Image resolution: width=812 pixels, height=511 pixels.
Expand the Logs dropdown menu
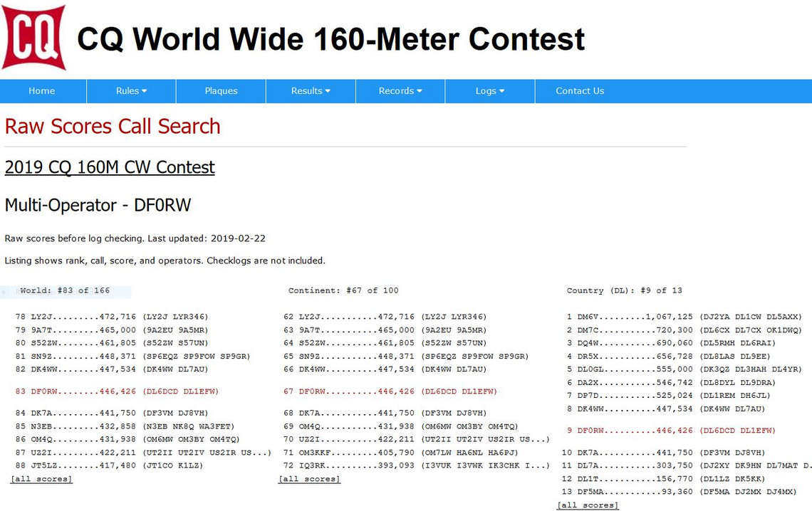490,91
